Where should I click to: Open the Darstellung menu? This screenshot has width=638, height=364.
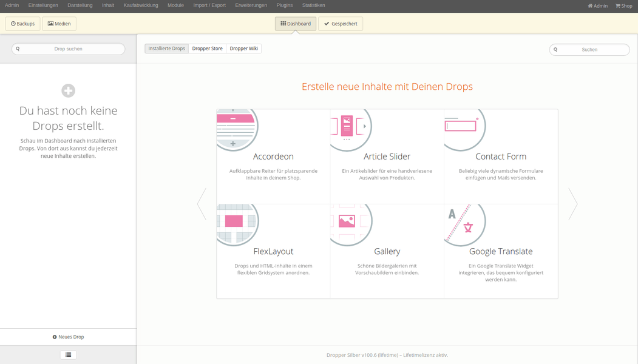pyautogui.click(x=80, y=5)
